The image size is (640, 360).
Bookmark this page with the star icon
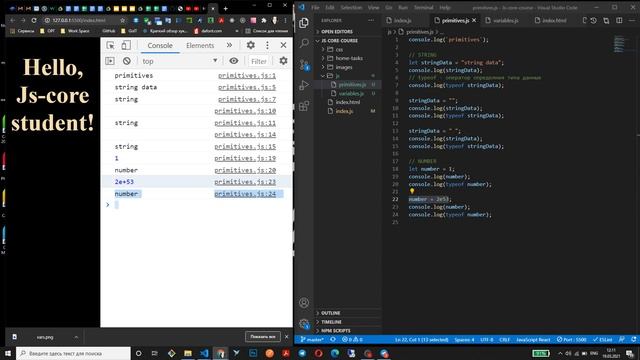pyautogui.click(x=122, y=20)
